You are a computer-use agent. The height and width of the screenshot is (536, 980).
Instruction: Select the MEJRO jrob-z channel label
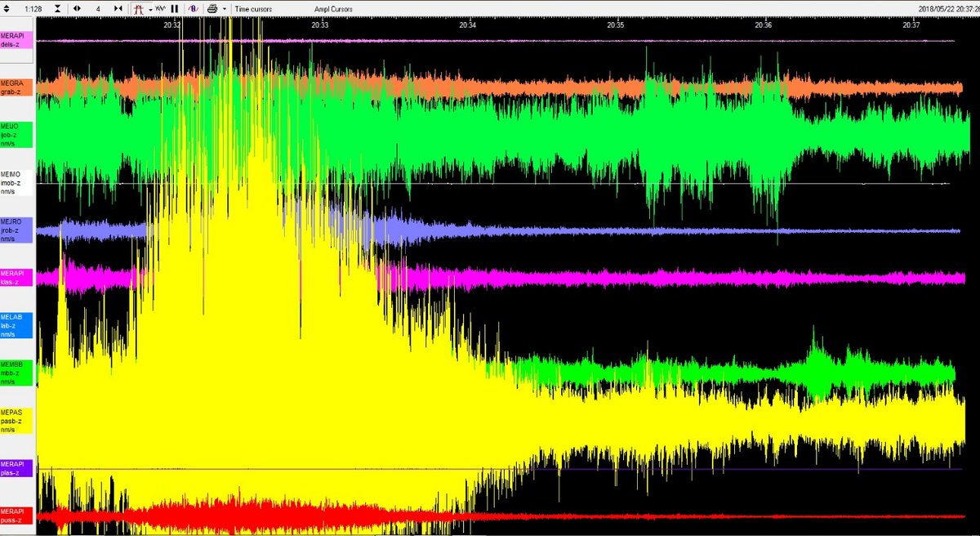pyautogui.click(x=16, y=230)
